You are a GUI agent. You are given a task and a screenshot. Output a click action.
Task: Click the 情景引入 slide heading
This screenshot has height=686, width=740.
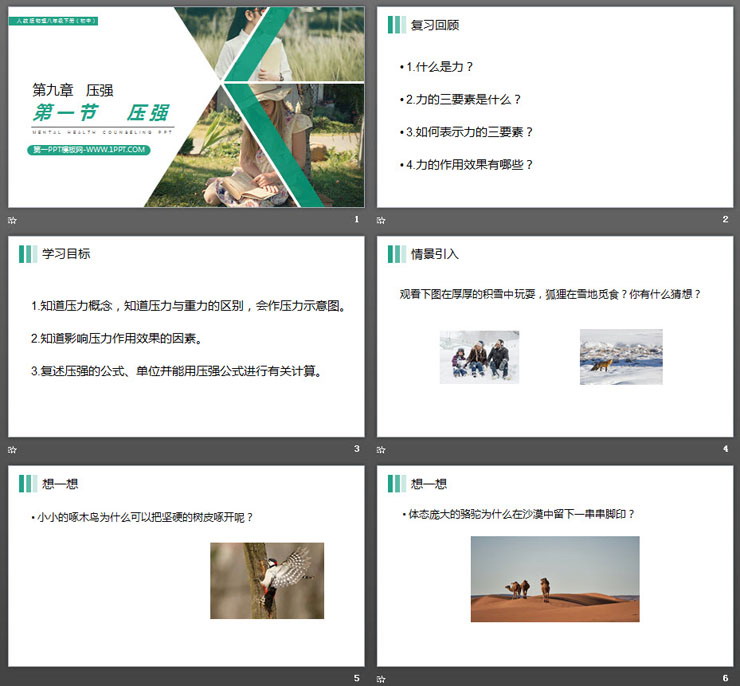(435, 254)
